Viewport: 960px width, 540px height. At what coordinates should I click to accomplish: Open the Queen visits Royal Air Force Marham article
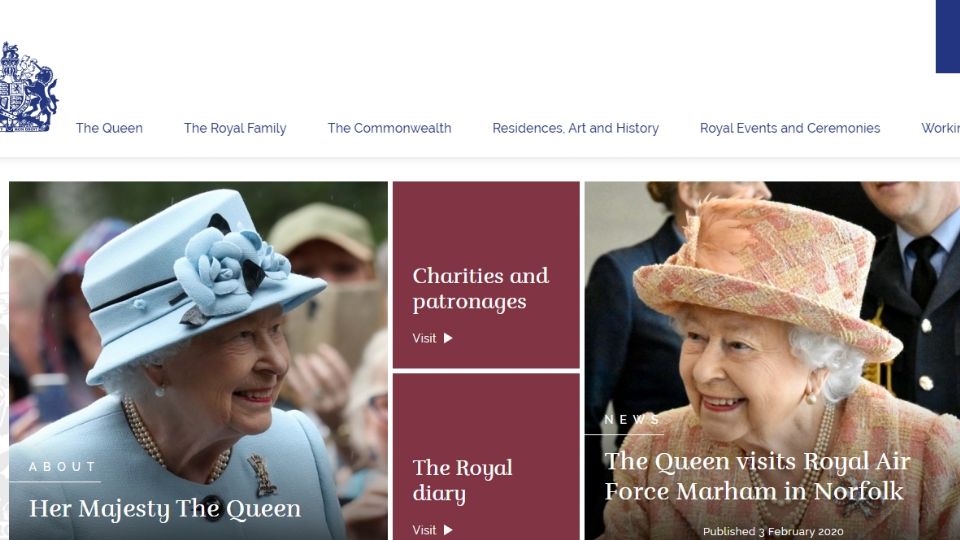click(757, 476)
